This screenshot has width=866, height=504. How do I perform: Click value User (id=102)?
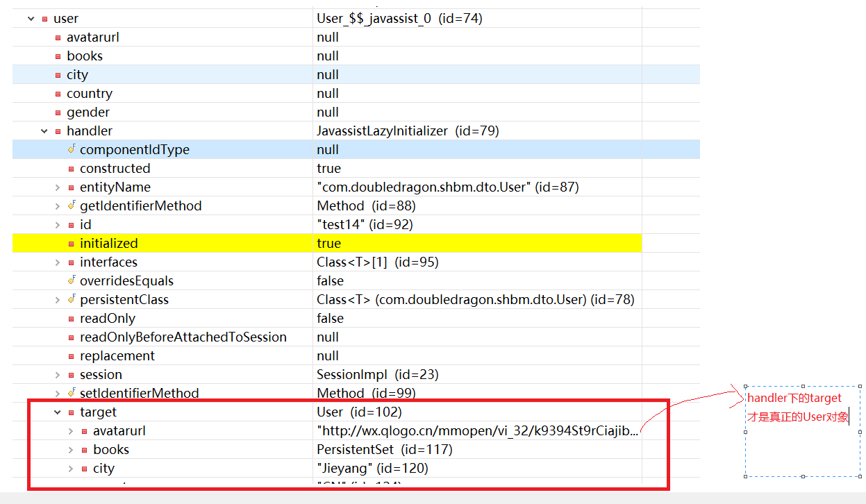coord(359,412)
